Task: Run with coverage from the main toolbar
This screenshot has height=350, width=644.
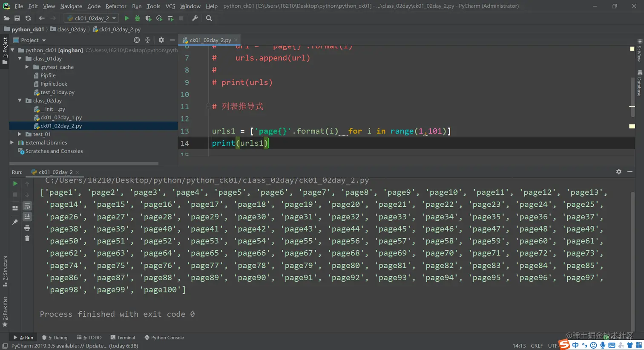Action: click(x=148, y=18)
